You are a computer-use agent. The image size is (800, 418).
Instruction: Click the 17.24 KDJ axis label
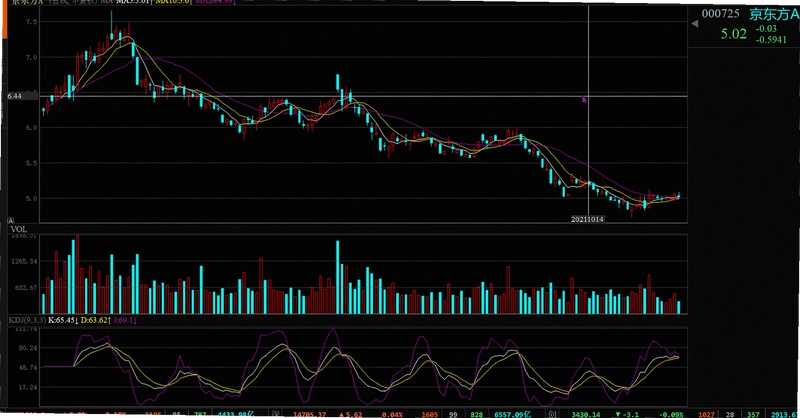28,387
